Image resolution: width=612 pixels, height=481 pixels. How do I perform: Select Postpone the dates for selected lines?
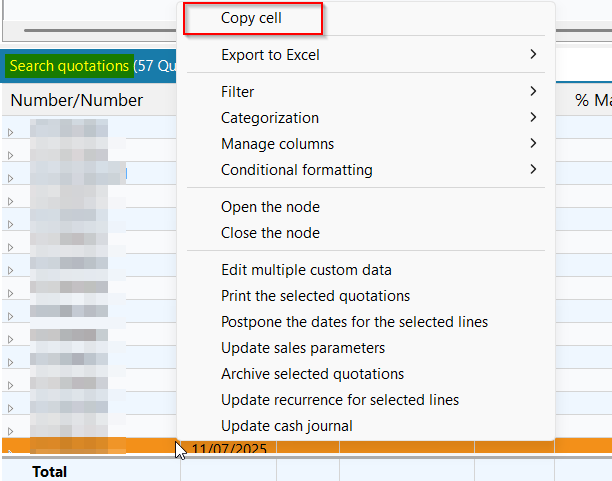coord(354,322)
